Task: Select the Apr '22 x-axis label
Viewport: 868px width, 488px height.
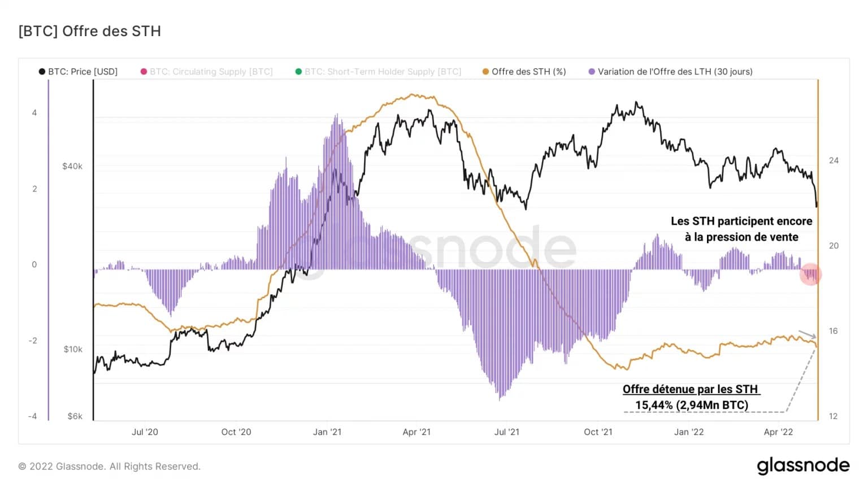Action: 778,432
